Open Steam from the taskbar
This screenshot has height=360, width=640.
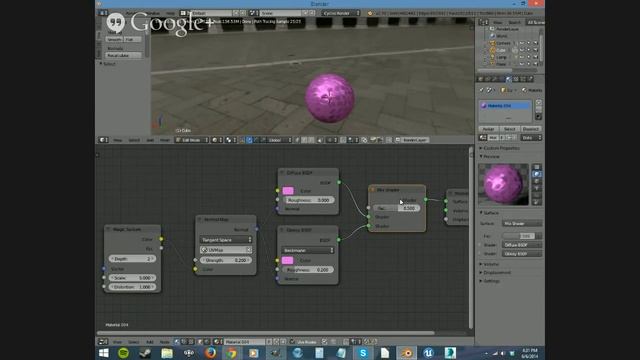pyautogui.click(x=145, y=353)
